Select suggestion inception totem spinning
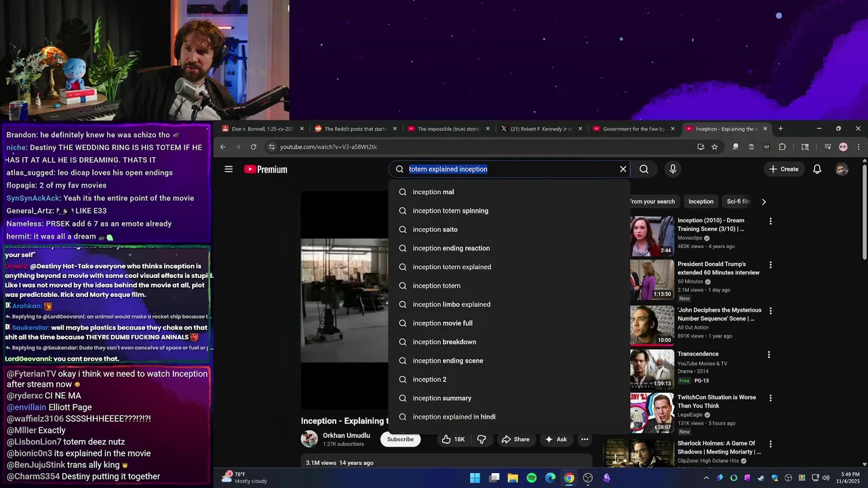This screenshot has width=868, height=488. point(509,211)
